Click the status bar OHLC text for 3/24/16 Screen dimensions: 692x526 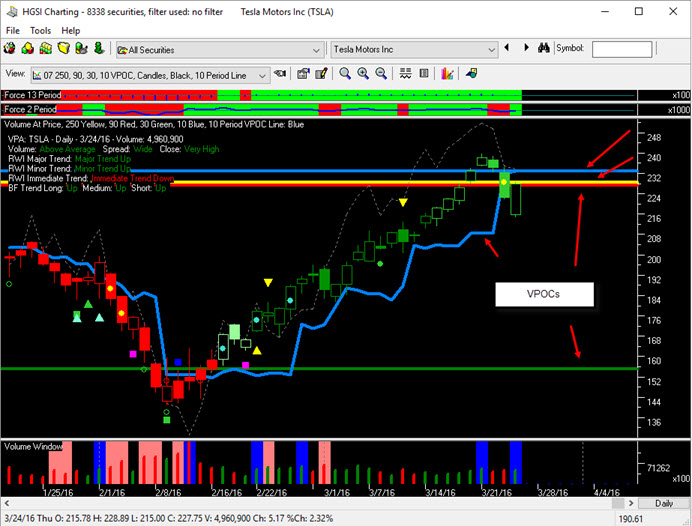click(169, 518)
